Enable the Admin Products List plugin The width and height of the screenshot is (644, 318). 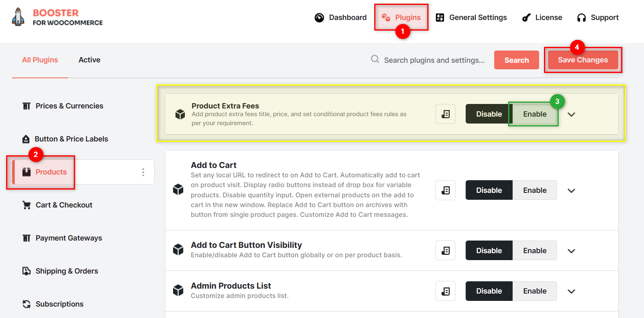[535, 291]
